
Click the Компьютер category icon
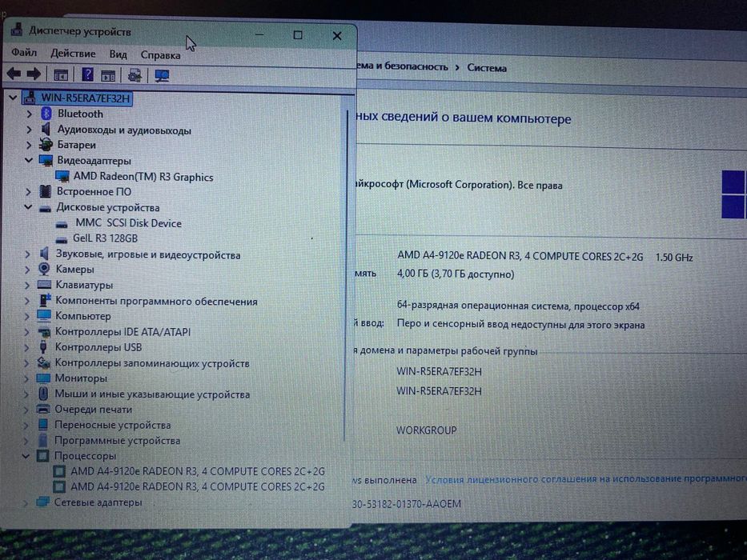click(x=44, y=316)
